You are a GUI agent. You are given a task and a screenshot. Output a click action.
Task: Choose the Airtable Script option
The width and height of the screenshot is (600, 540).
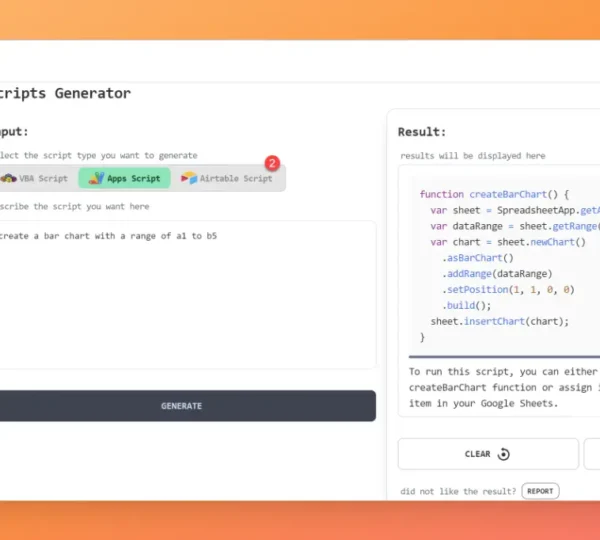pyautogui.click(x=235, y=178)
